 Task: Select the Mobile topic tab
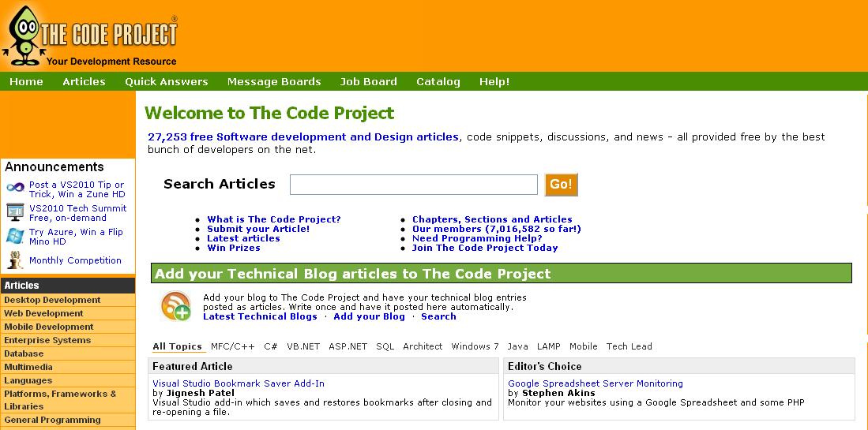click(584, 346)
